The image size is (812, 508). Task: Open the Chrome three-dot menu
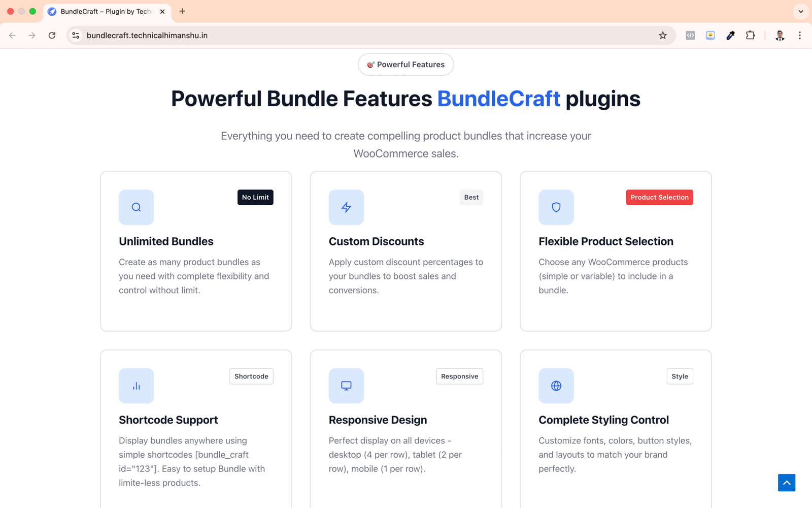pos(799,36)
